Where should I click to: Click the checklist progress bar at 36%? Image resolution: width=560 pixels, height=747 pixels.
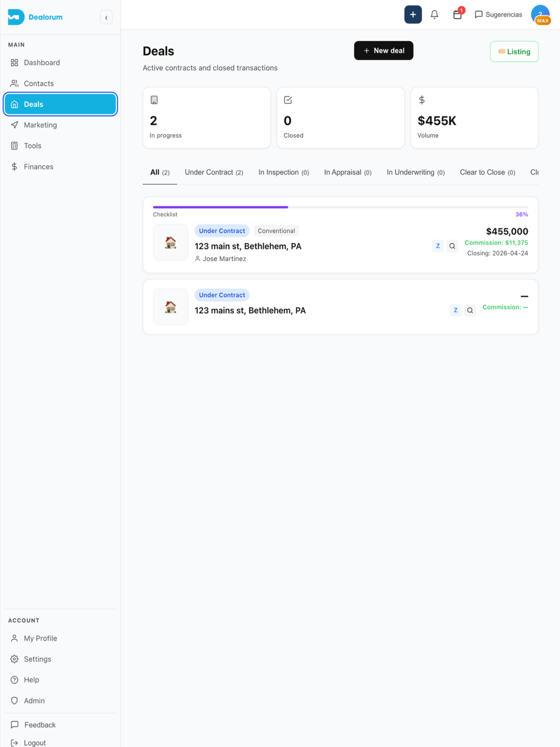point(340,207)
